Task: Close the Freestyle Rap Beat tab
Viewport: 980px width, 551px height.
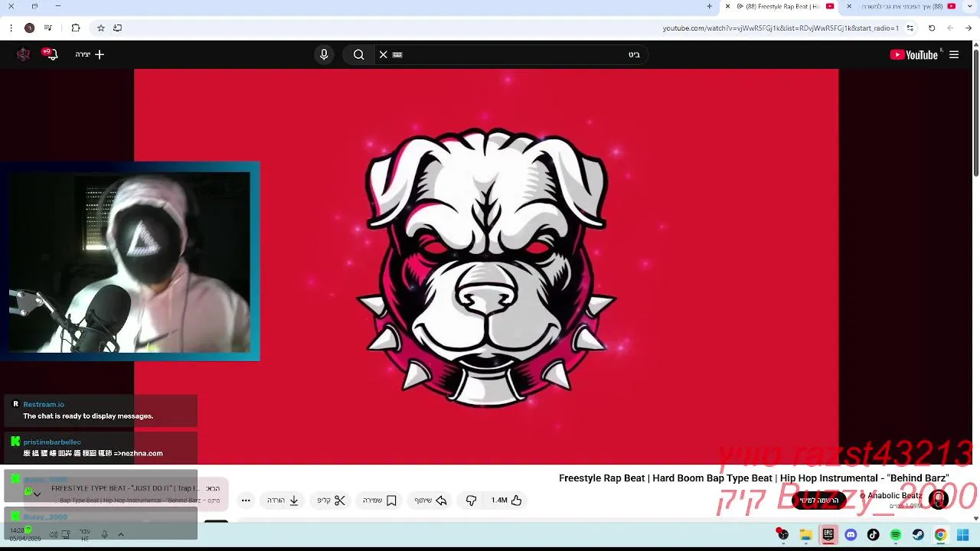Action: 727,6
